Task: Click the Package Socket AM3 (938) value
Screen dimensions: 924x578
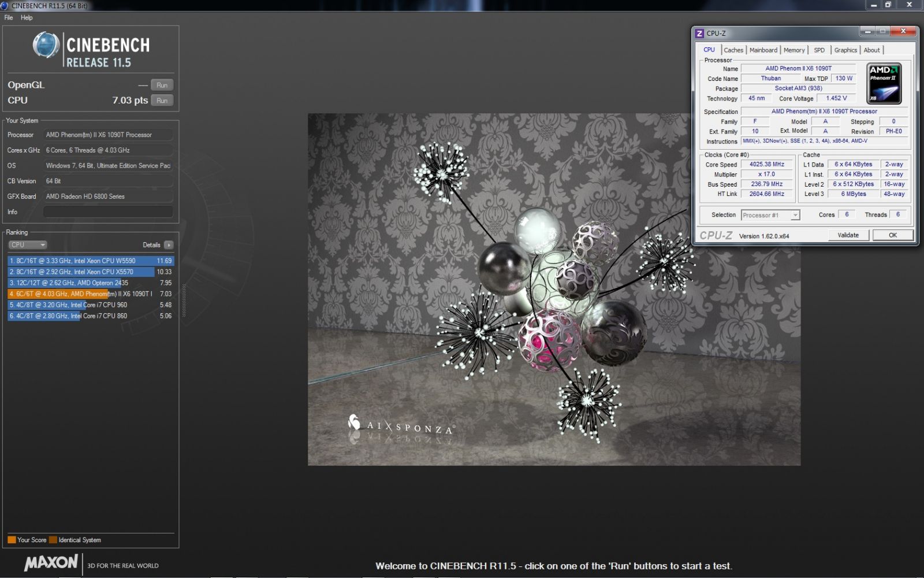Action: point(798,88)
